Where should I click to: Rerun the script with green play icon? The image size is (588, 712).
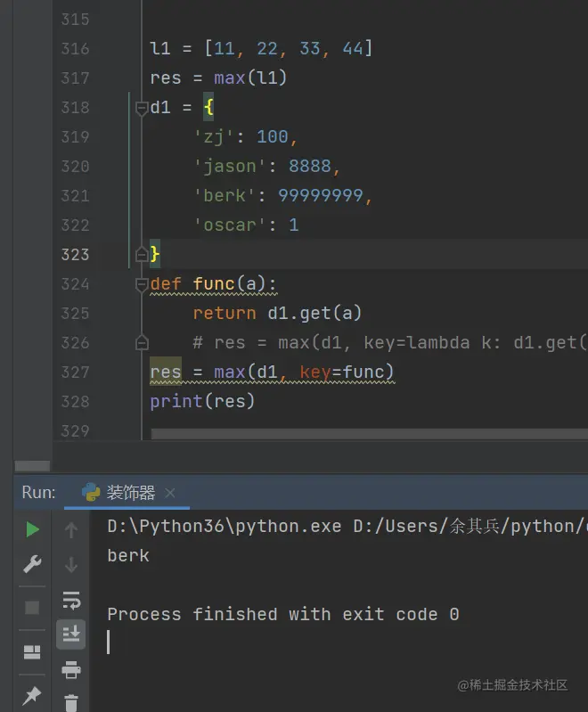click(32, 529)
